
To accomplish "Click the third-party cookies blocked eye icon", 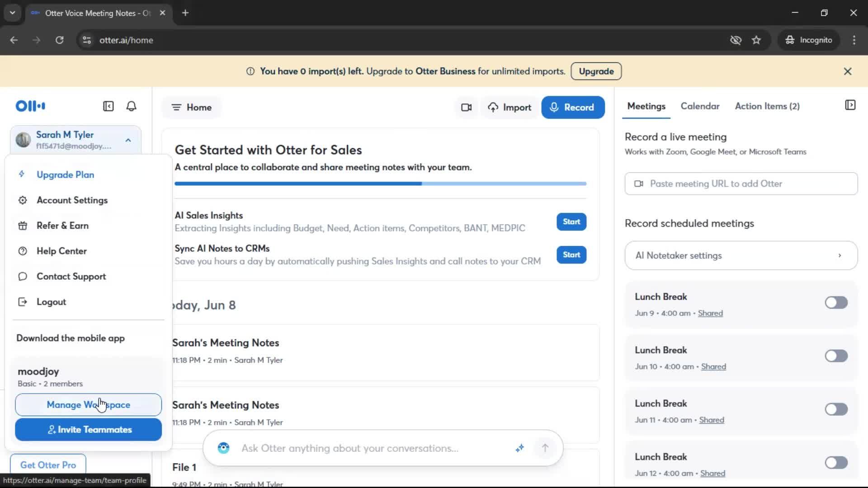I will (x=736, y=40).
